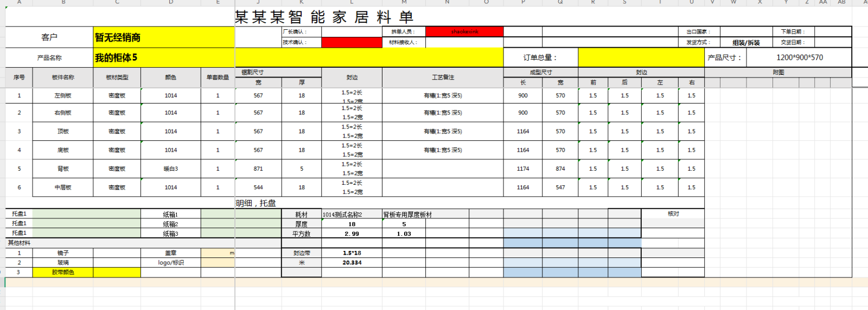
Task: Select the 暖白3 color cell
Action: 171,169
